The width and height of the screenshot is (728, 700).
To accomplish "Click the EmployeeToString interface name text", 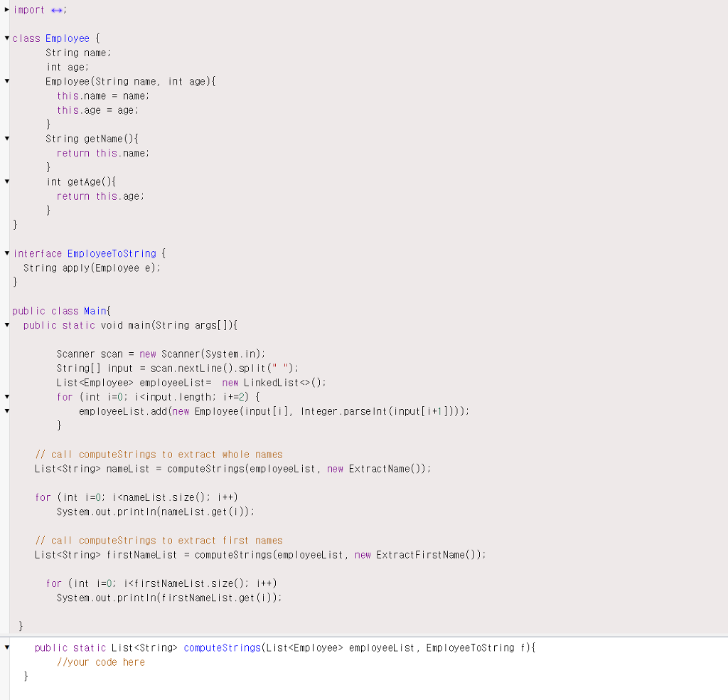I will tap(112, 253).
